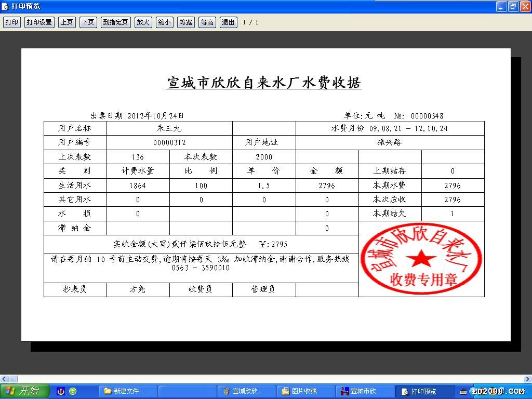
Task: Click receipt number 00000348
Action: (x=427, y=116)
